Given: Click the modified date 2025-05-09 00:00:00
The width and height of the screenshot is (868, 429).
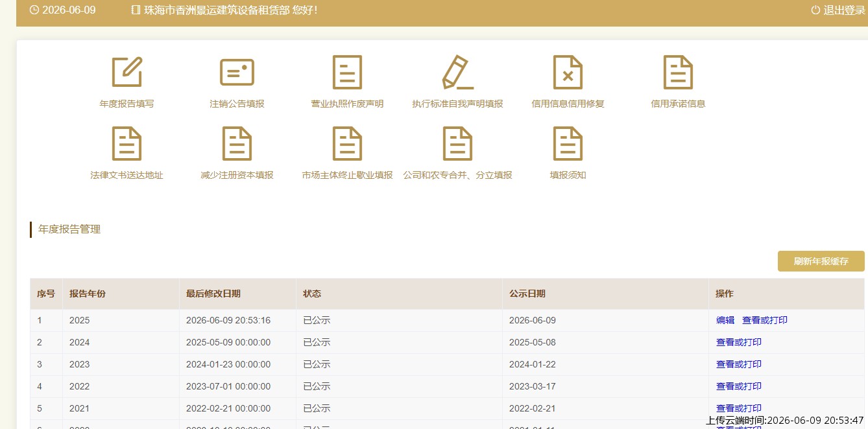Looking at the screenshot, I should tap(228, 342).
